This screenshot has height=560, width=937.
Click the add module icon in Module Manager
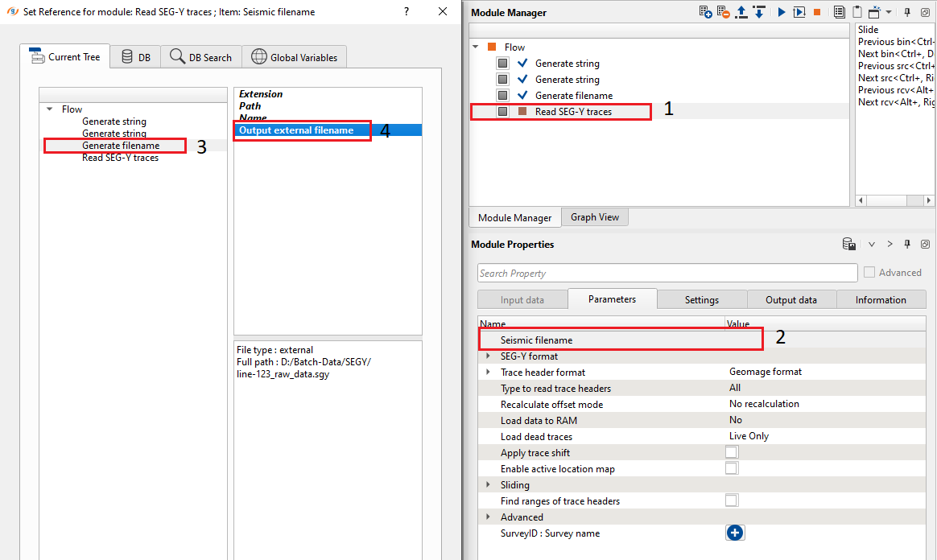tap(706, 12)
